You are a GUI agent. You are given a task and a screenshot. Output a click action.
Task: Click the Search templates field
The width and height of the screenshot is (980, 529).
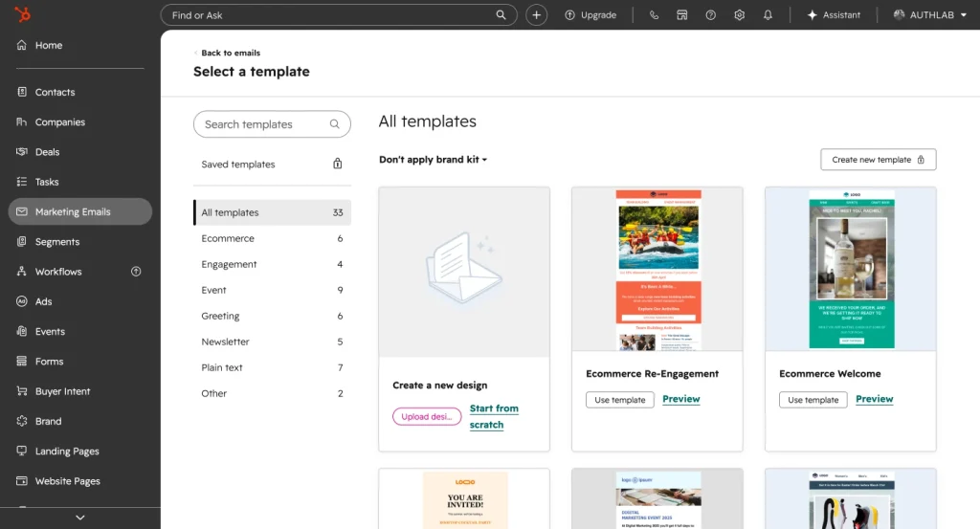pyautogui.click(x=272, y=124)
